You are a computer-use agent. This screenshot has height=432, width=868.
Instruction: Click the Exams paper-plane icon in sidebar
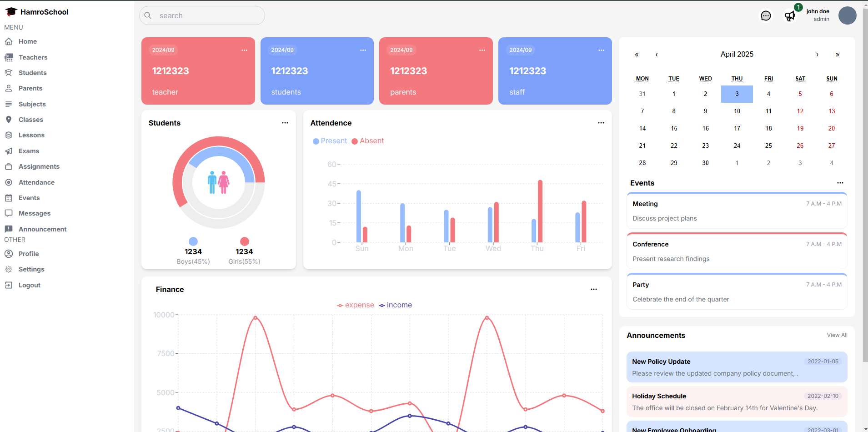pyautogui.click(x=9, y=151)
